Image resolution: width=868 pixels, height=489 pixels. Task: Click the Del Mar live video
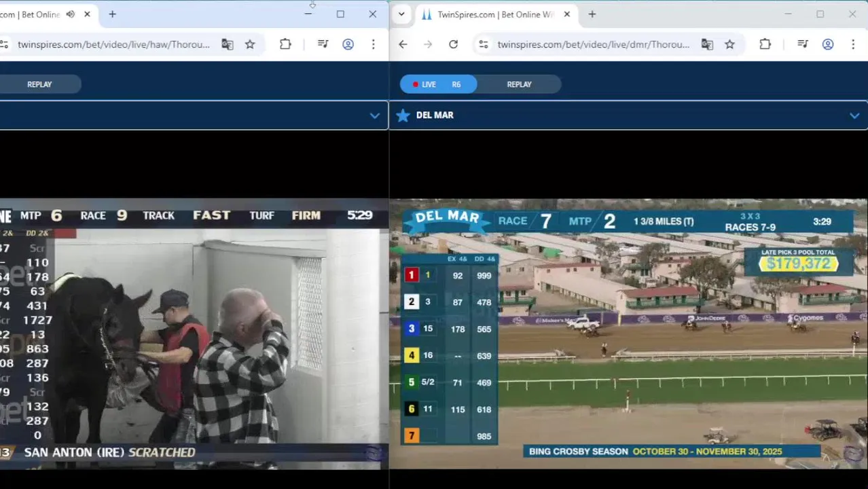tap(628, 333)
